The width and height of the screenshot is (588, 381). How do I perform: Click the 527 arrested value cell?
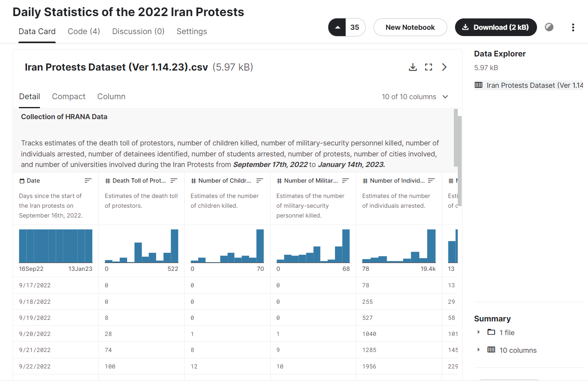368,318
